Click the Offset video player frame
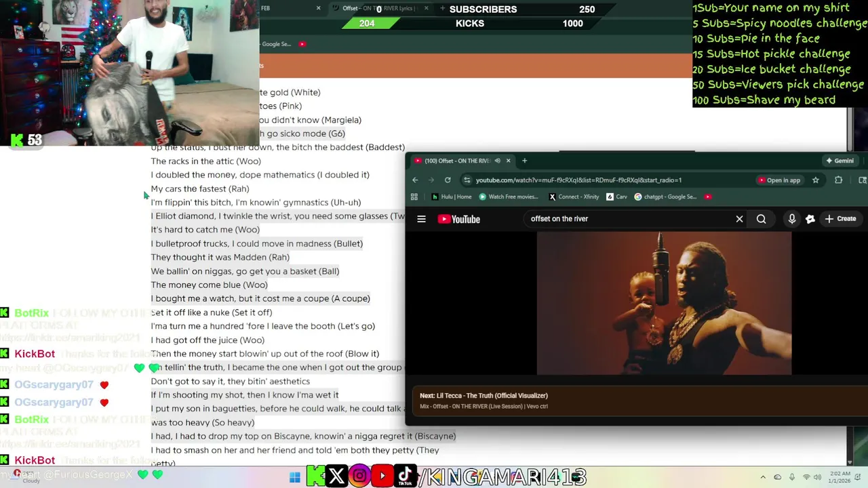868x488 pixels. (x=664, y=303)
